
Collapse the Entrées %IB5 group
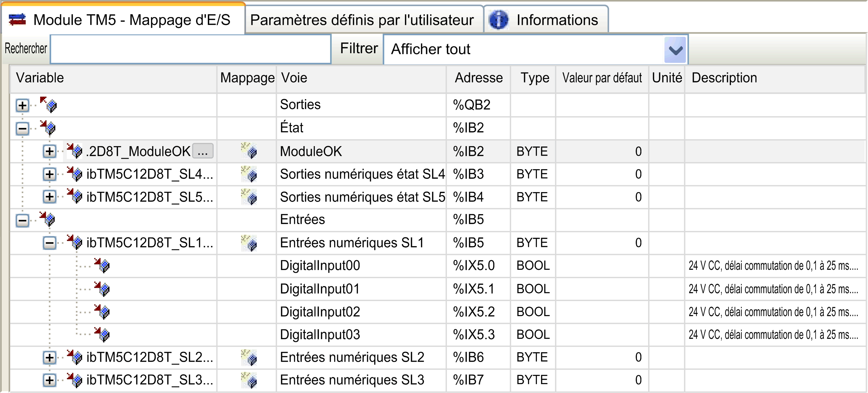point(22,220)
